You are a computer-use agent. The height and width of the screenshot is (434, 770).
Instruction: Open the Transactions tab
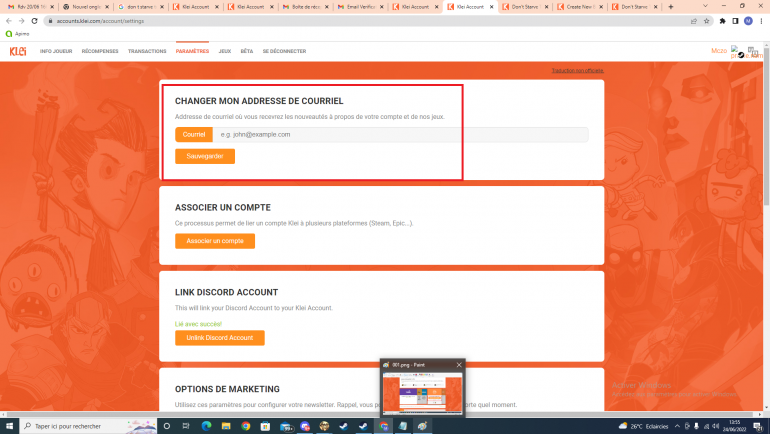click(x=147, y=51)
